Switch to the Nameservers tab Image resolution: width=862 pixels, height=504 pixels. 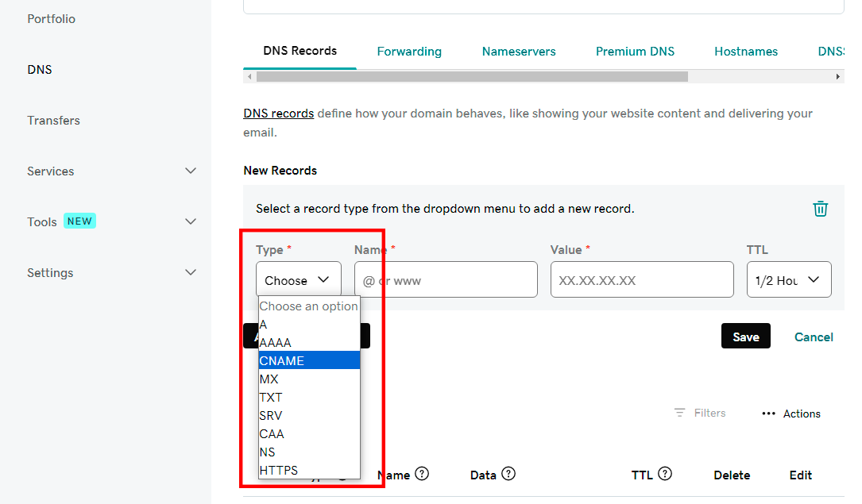(x=519, y=52)
